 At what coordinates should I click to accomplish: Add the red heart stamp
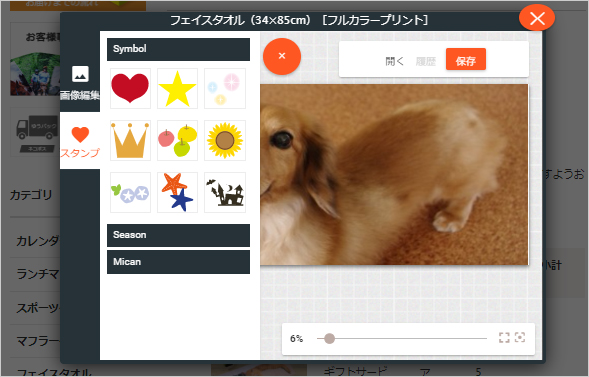pyautogui.click(x=130, y=88)
